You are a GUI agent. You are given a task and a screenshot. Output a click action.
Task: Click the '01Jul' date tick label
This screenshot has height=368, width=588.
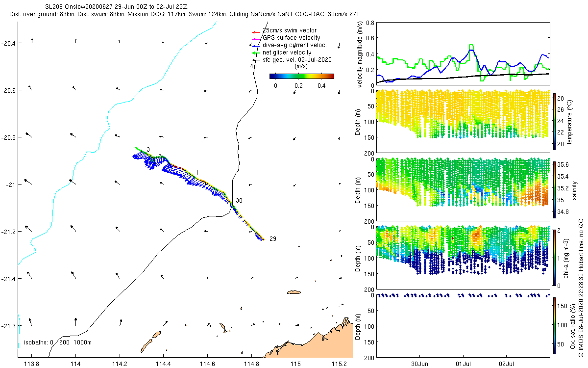pyautogui.click(x=464, y=364)
